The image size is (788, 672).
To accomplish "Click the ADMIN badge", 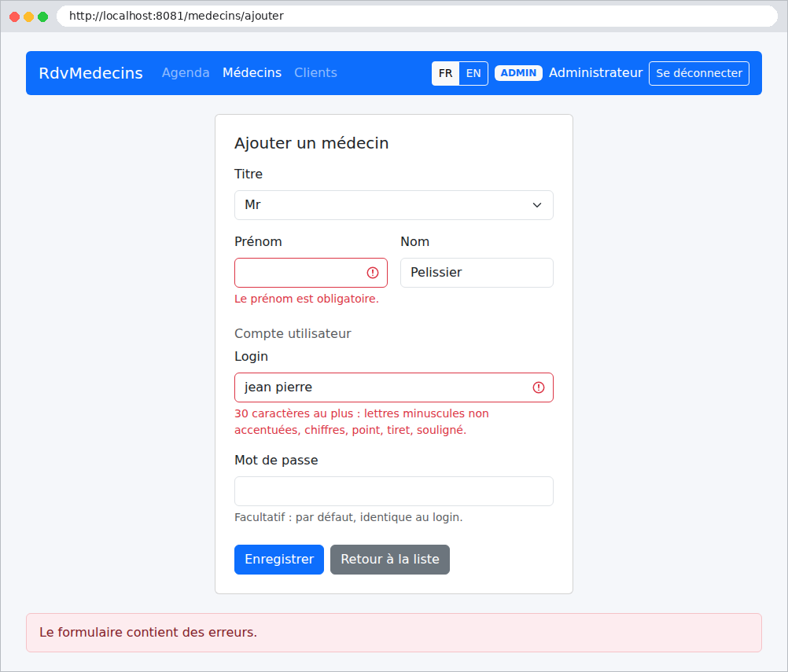I will pos(518,73).
